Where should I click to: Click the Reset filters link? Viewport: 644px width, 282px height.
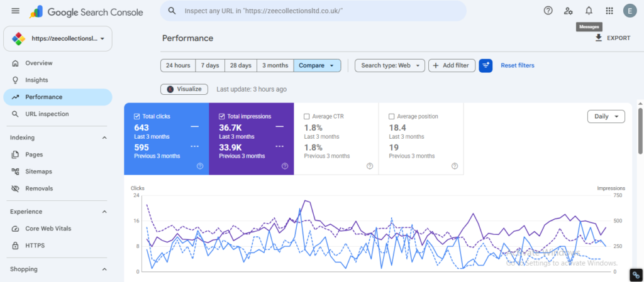pyautogui.click(x=518, y=65)
